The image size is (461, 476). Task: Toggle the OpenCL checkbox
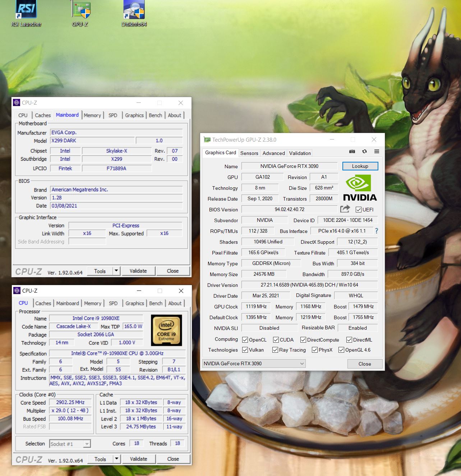coord(245,340)
